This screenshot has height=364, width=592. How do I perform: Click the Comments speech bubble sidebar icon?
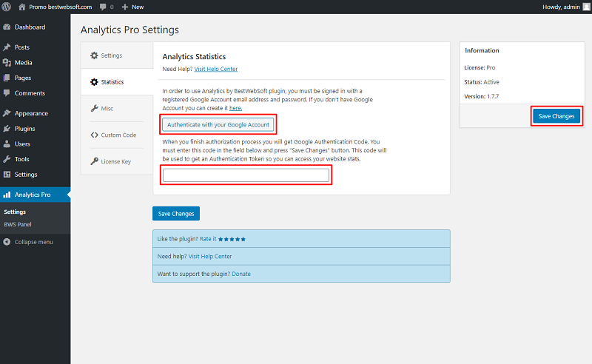7,93
